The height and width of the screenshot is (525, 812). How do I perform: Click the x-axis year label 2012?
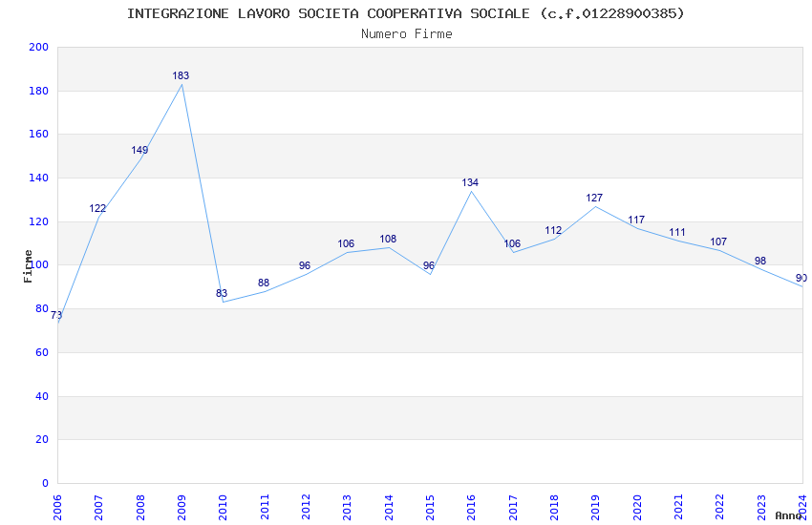tap(306, 508)
